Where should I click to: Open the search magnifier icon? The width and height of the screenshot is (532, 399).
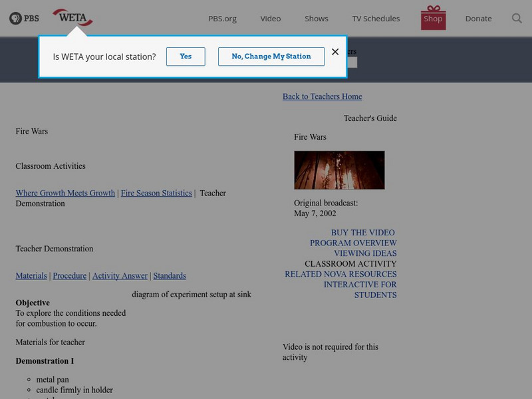517,19
